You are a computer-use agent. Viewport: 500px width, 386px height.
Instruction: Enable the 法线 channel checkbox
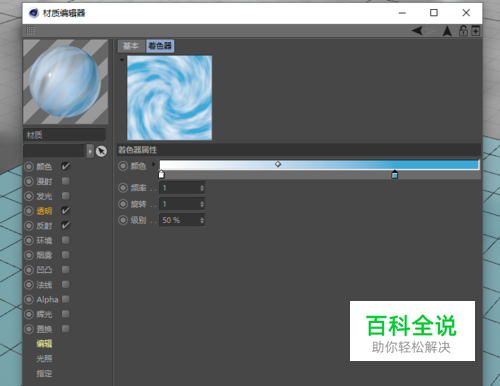click(66, 284)
